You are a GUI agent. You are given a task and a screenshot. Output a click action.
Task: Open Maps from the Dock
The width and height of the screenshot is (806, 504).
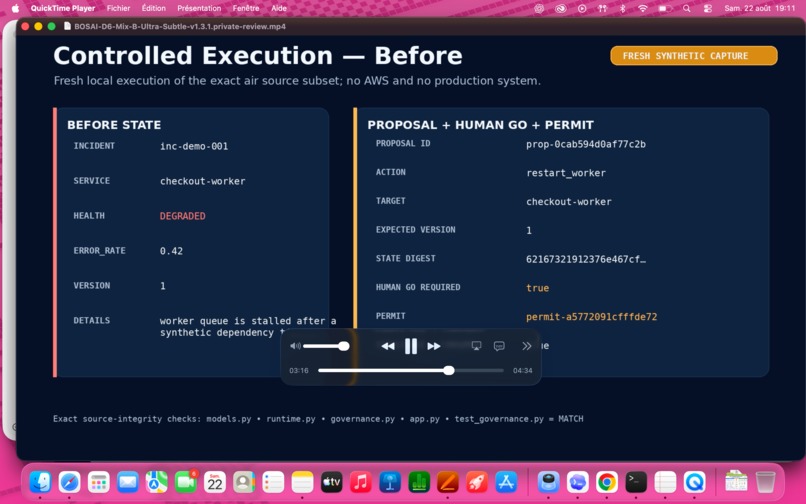tap(157, 482)
